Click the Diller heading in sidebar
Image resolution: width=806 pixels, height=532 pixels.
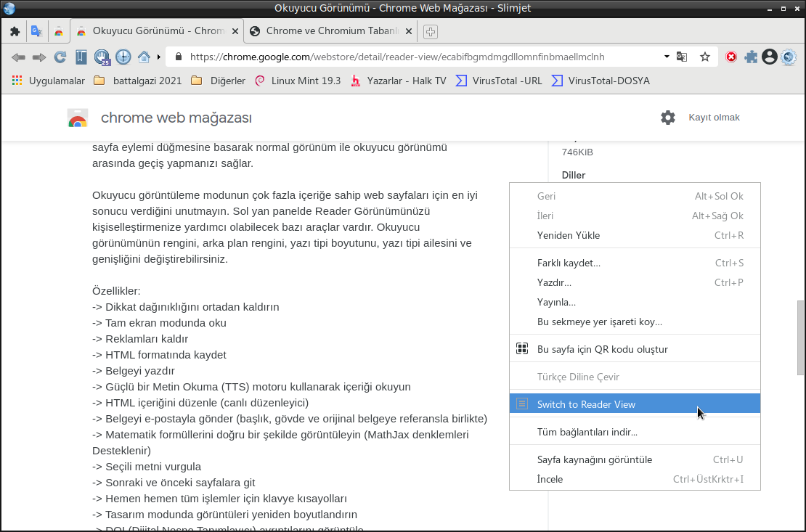(x=574, y=176)
